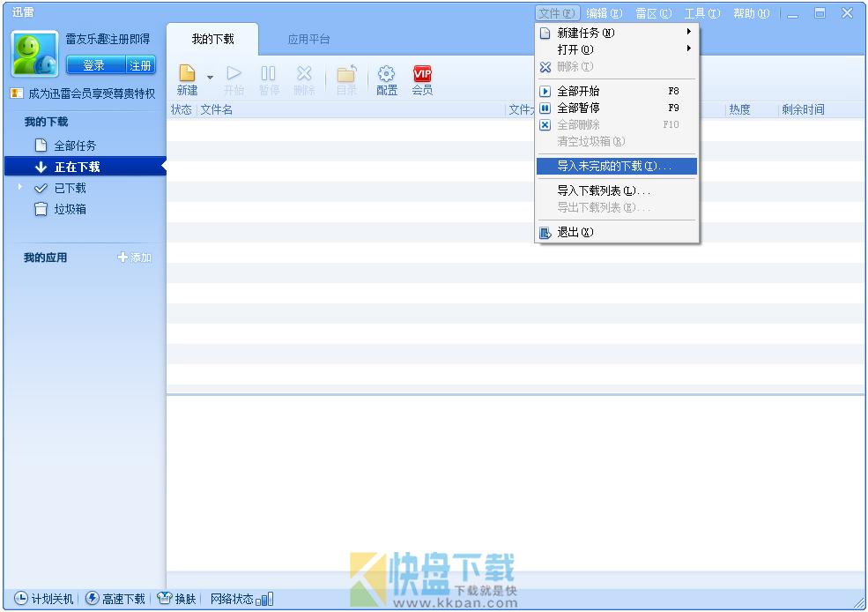868x612 pixels.
Task: Expand the 已下载 tree node arrow
Action: 20,187
